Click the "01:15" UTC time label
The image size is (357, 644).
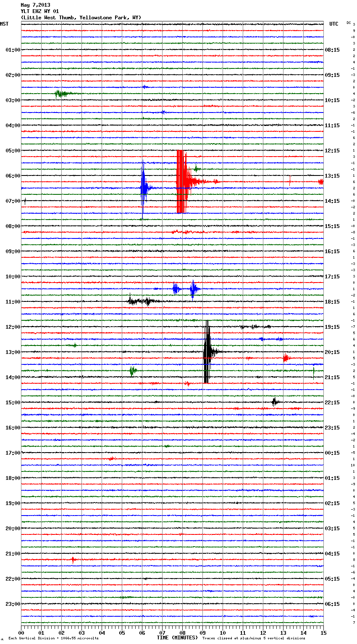tap(332, 478)
